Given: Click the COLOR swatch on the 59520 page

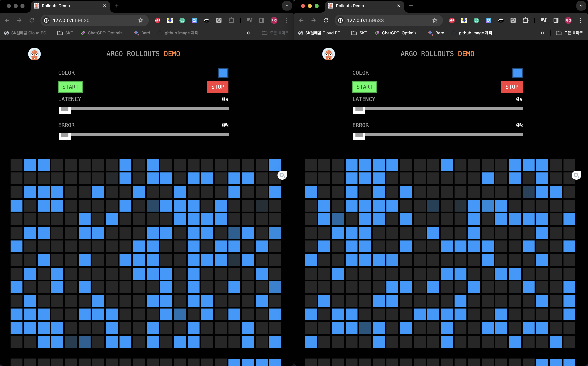Looking at the screenshot, I should tap(223, 73).
